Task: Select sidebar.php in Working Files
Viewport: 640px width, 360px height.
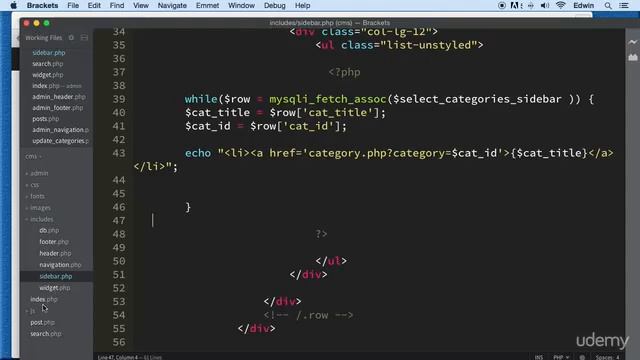Action: click(x=49, y=53)
